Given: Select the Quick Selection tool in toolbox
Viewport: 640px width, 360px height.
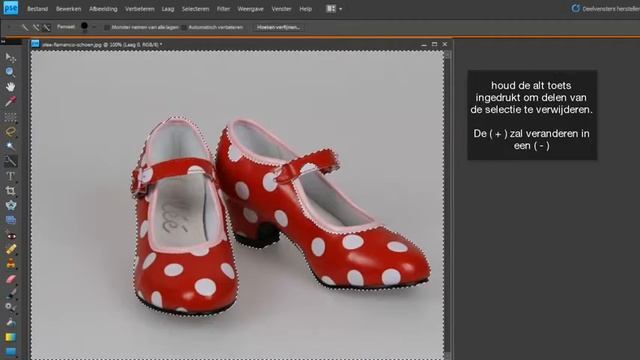Looking at the screenshot, I should (x=10, y=161).
